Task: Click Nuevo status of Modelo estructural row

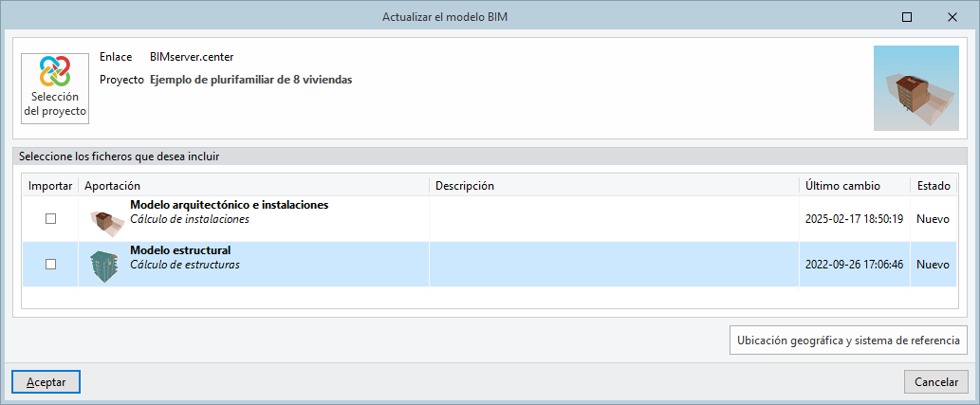Action: [x=934, y=265]
